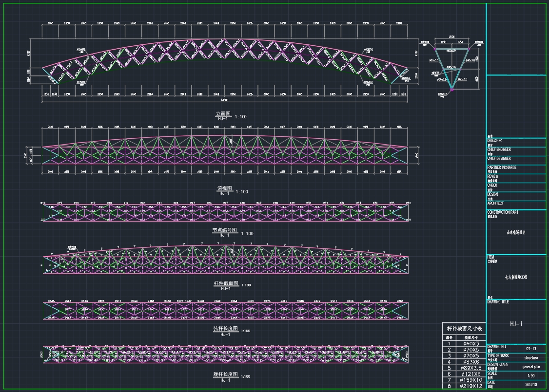Click the HJ-1 drawing title in title block
Image resolution: width=549 pixels, height=392 pixels.
[516, 324]
